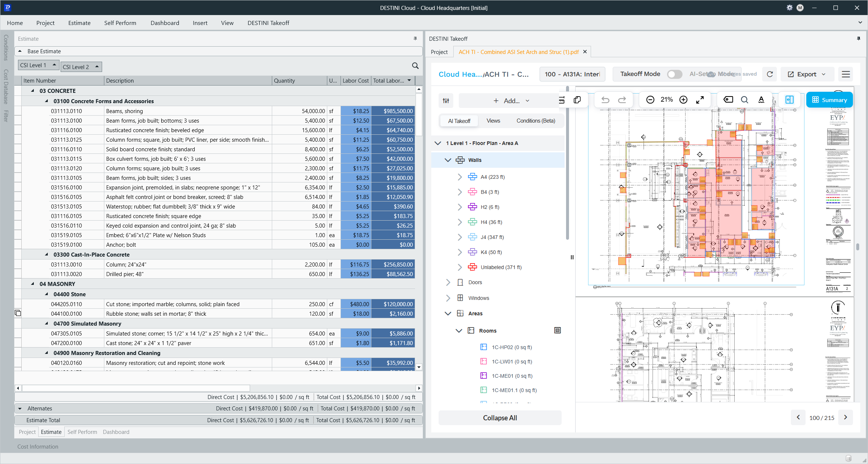
Task: Open the Total Labor column dropdown arrow
Action: coord(409,80)
